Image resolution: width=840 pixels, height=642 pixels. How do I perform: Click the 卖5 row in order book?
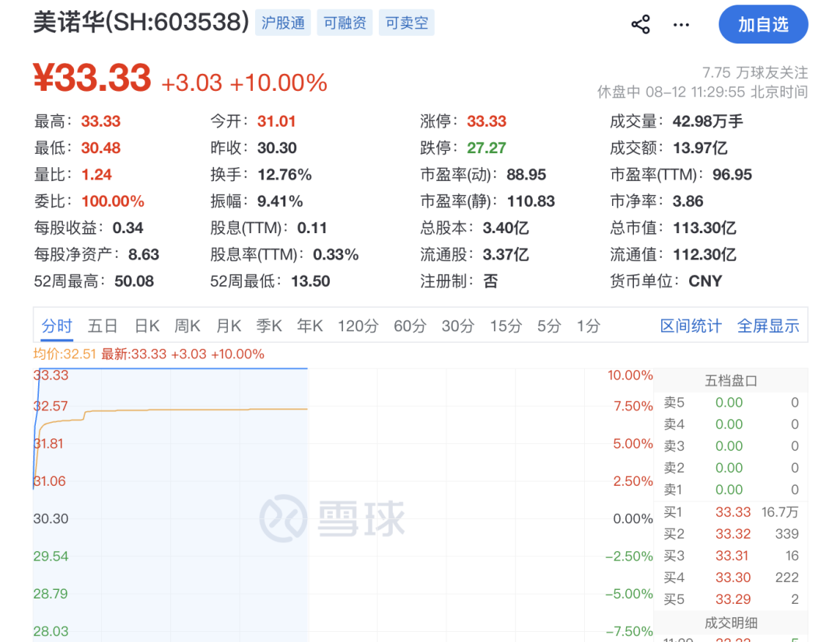[730, 403]
